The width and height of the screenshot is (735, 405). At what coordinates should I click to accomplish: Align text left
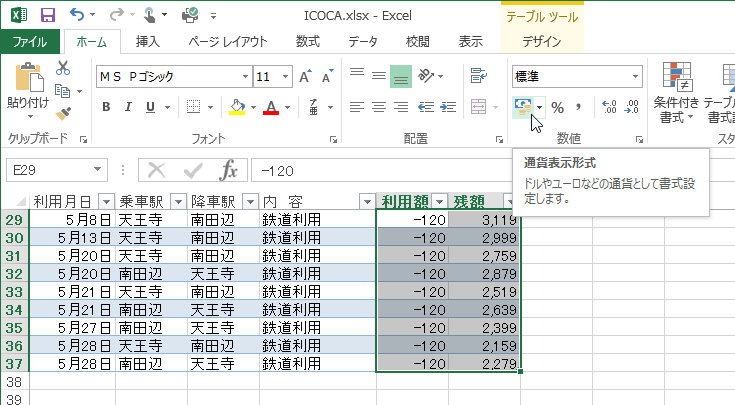(357, 107)
